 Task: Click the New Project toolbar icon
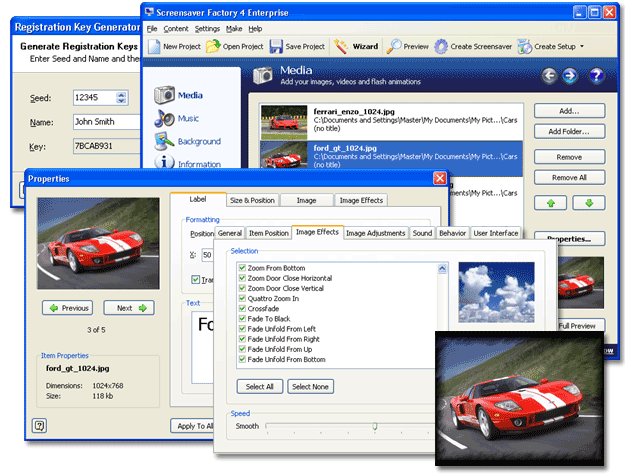(155, 47)
